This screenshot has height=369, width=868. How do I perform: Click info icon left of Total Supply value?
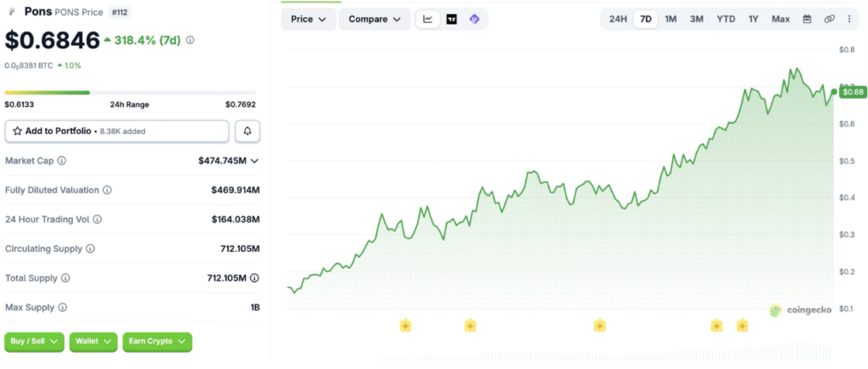(x=65, y=278)
